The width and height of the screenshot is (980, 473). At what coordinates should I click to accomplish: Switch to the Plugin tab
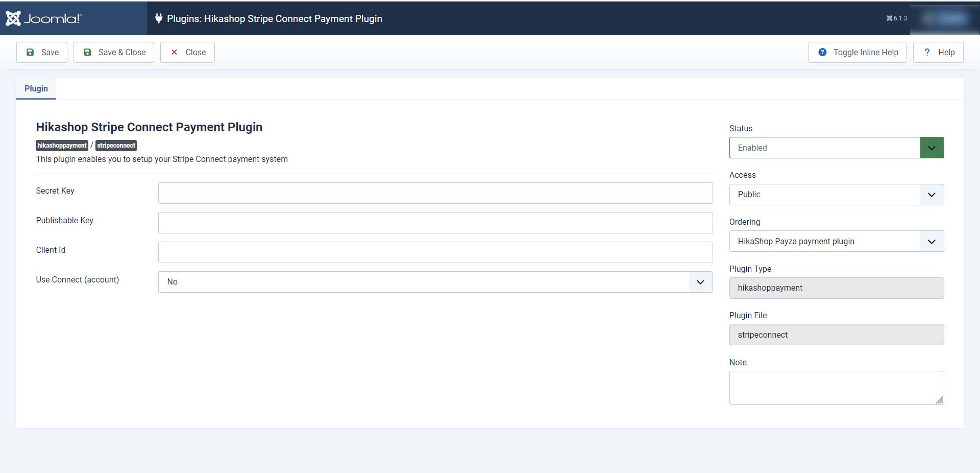coord(36,88)
